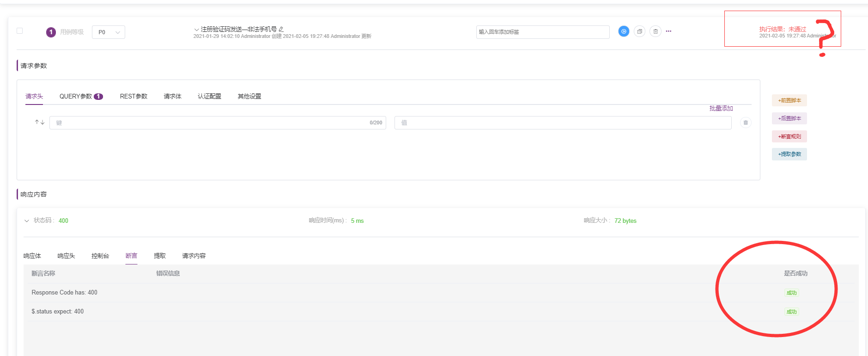Click the 执行结果: 未通过 result text

tap(783, 29)
